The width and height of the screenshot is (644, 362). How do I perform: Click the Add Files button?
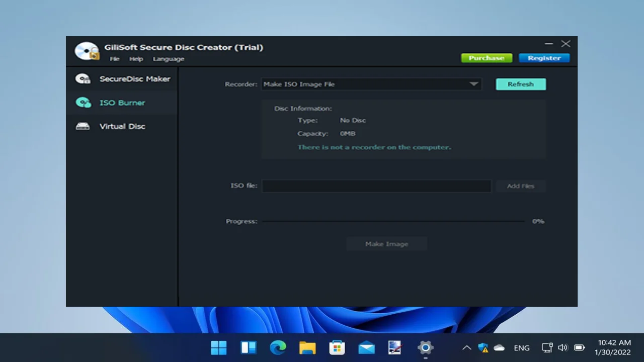point(521,186)
